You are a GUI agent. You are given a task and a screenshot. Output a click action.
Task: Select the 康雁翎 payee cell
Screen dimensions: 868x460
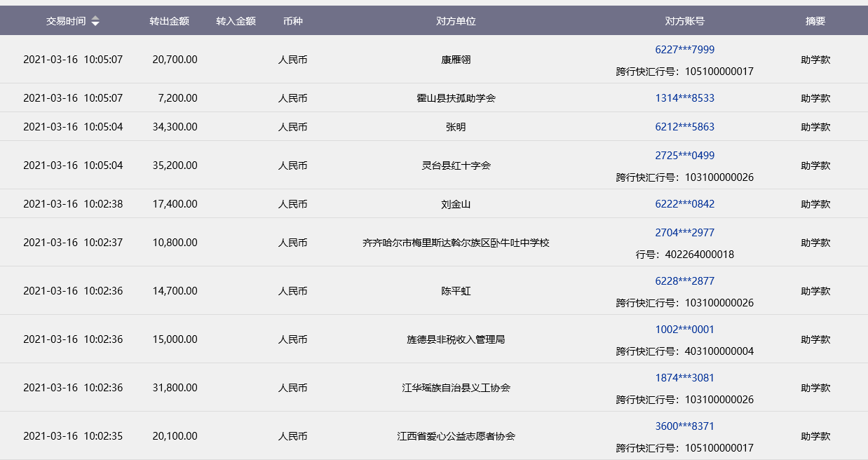(x=456, y=60)
